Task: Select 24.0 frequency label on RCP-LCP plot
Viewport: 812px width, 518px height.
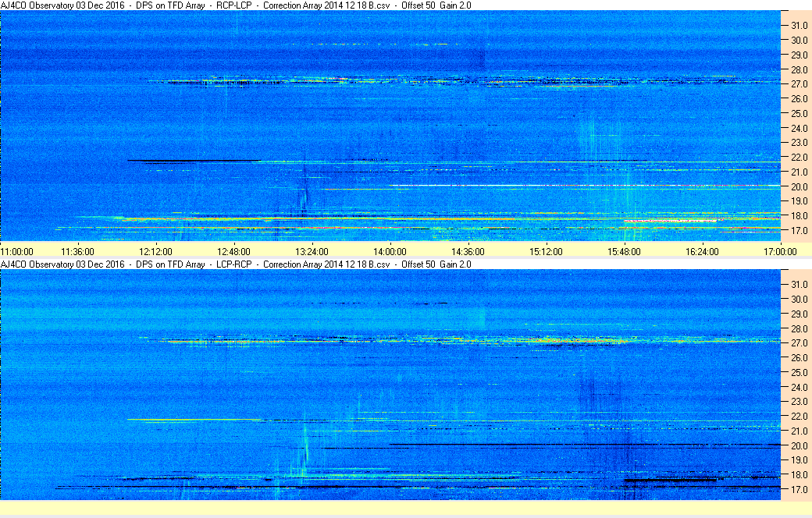Action: [x=799, y=128]
